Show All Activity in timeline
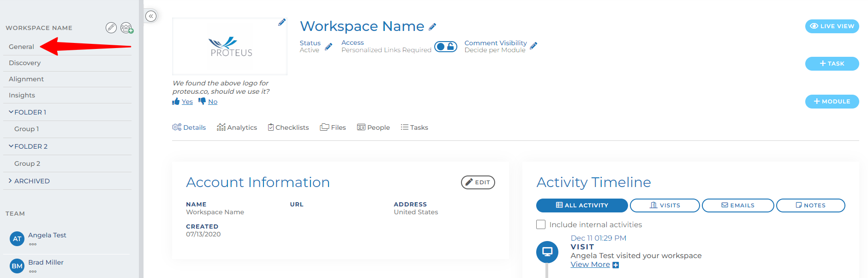Image resolution: width=868 pixels, height=278 pixels. [582, 205]
